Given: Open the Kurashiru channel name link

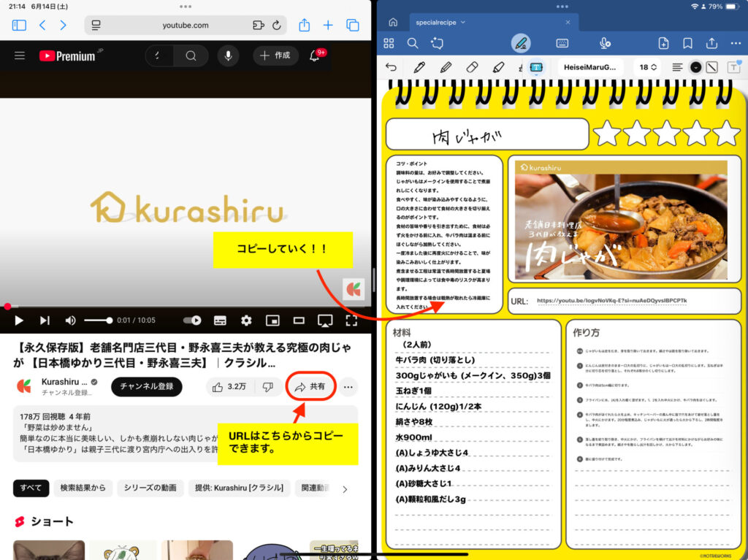Looking at the screenshot, I should (x=64, y=382).
